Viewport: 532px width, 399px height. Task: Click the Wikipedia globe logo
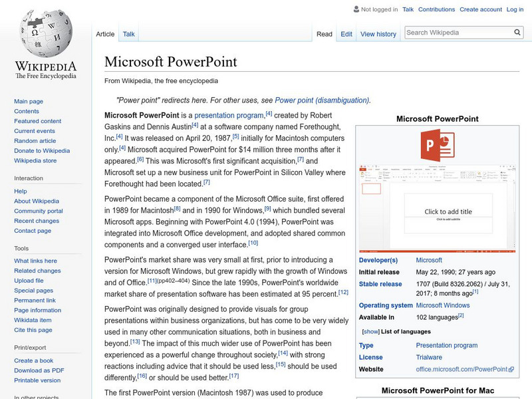pos(45,33)
